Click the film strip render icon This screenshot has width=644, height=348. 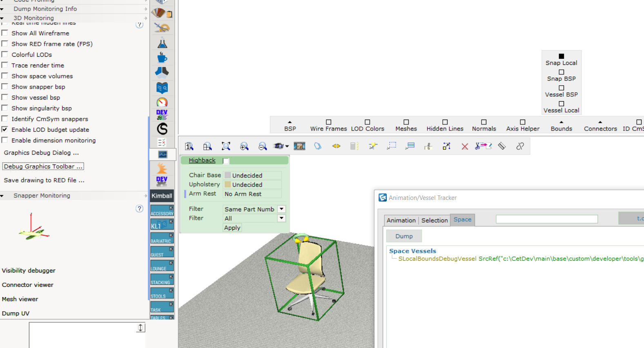coord(299,146)
